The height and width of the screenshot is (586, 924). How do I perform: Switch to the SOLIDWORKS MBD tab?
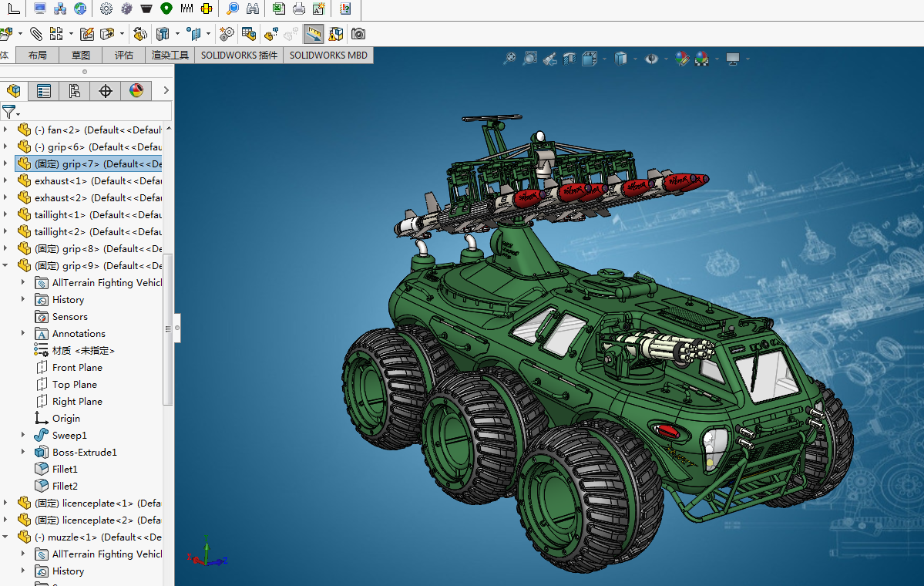coord(328,56)
